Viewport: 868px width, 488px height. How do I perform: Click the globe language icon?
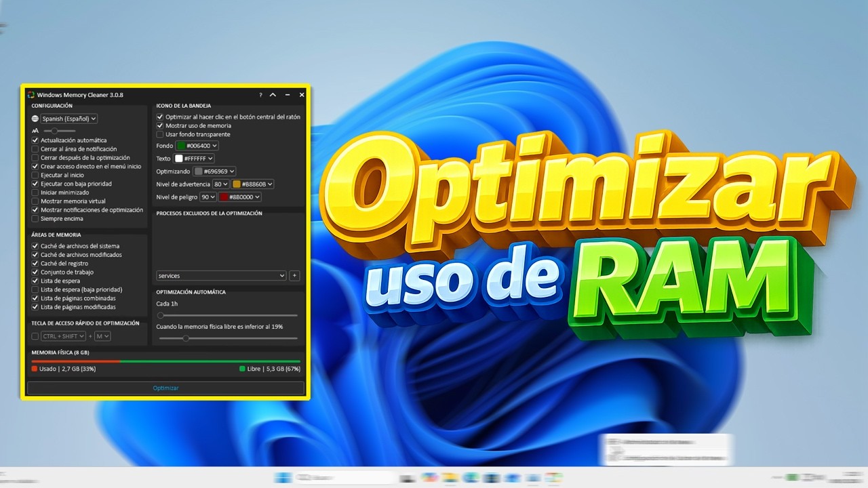tap(35, 119)
